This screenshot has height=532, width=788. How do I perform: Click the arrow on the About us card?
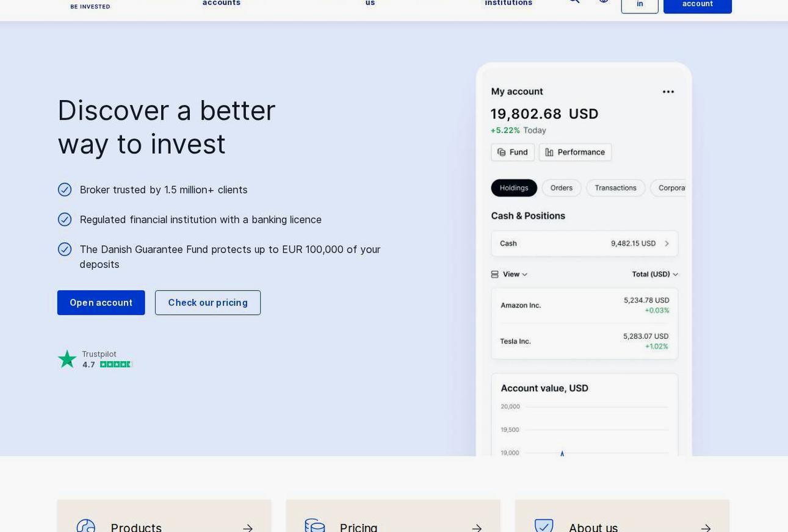coord(706,528)
